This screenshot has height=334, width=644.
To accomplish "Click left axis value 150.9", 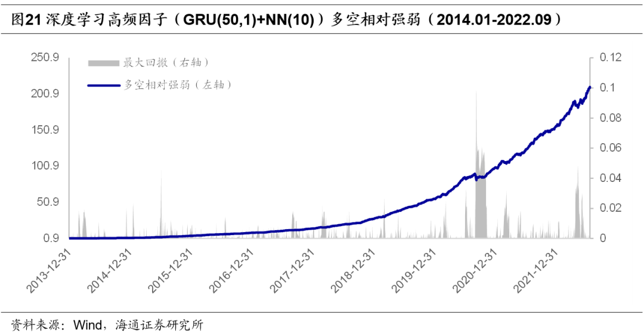I will coord(45,130).
